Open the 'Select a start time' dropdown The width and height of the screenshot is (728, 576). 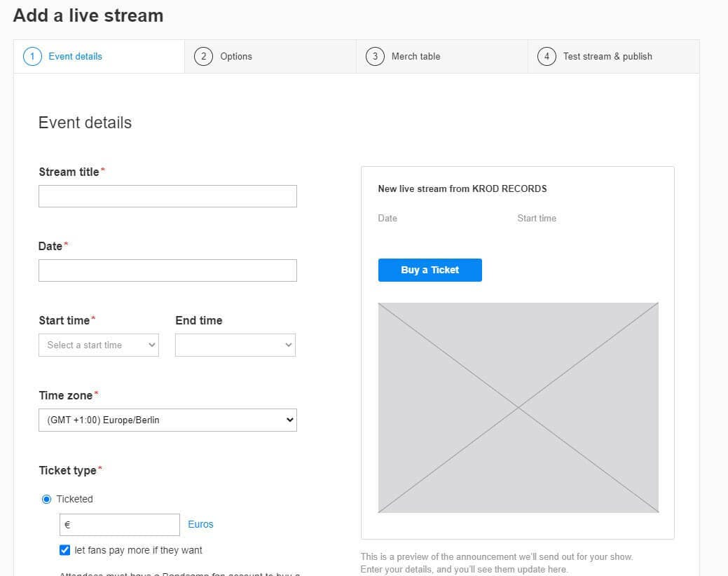(98, 345)
